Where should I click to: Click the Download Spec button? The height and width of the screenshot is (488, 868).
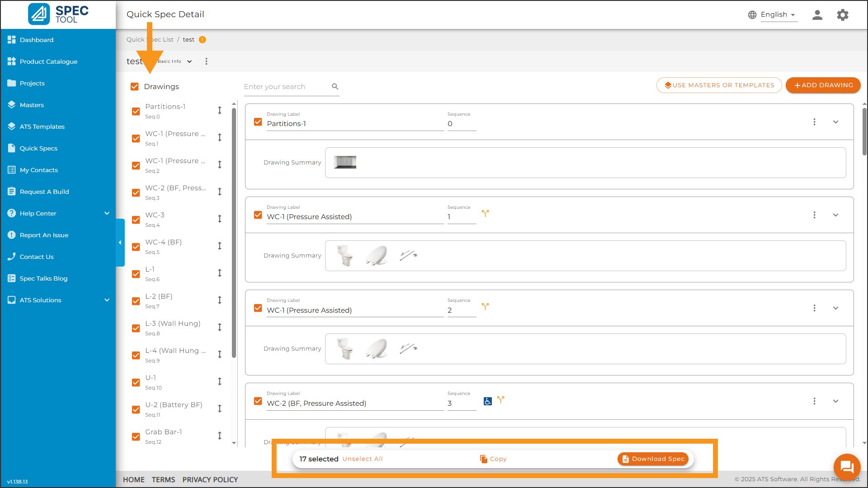[653, 459]
